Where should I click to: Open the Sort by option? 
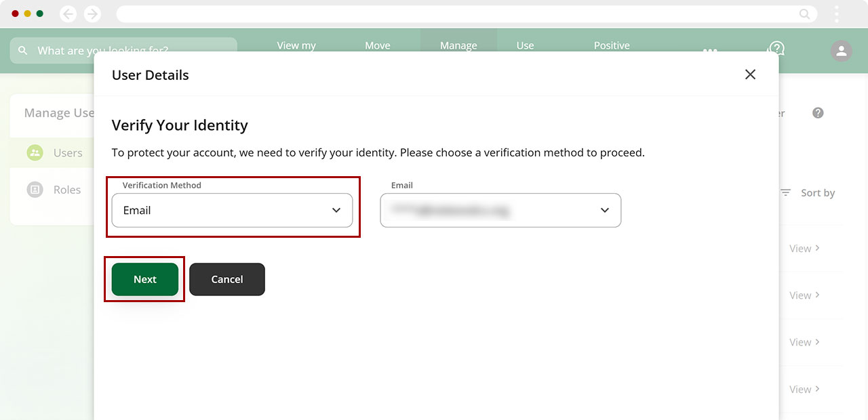[x=818, y=193]
